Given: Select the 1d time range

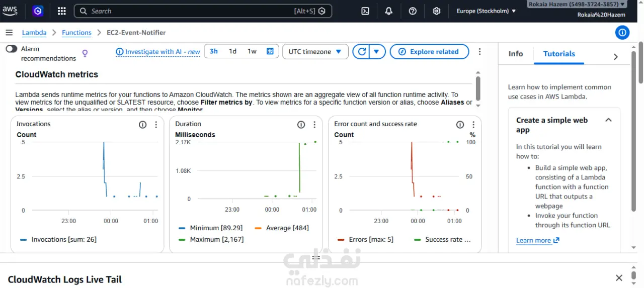Looking at the screenshot, I should 232,51.
